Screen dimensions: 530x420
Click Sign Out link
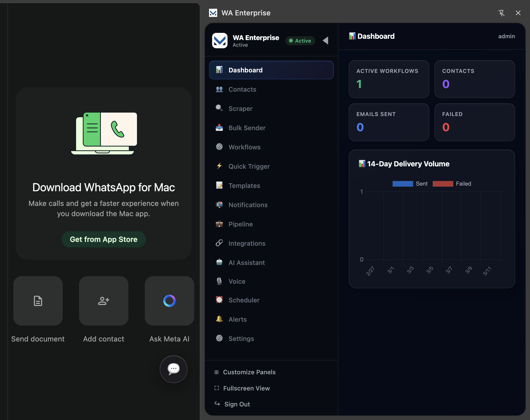tap(237, 404)
